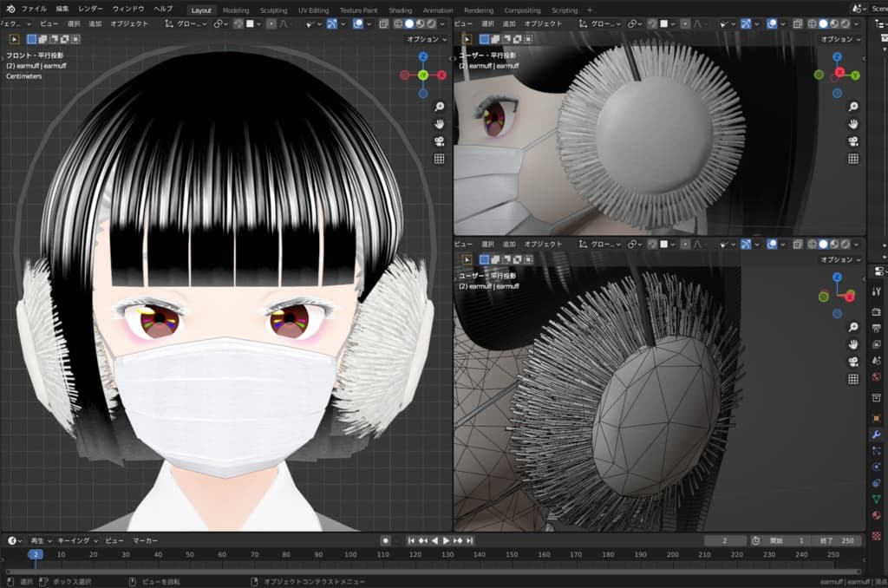
Task: Open the キーイング dropdown in timeline
Action: click(76, 540)
